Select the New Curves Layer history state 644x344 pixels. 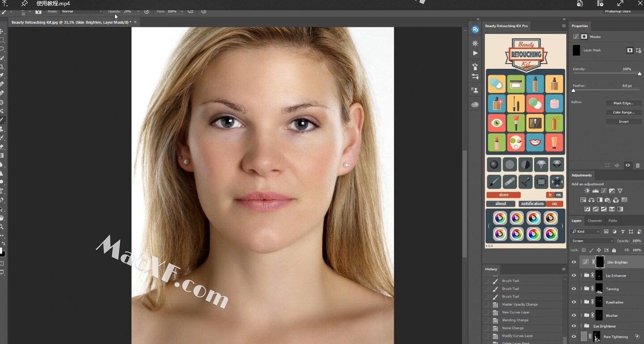515,312
